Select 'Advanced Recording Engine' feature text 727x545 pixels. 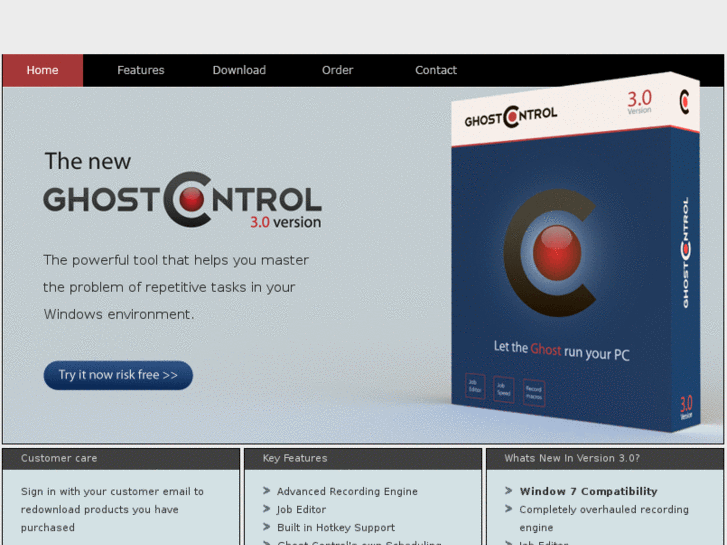coord(347,491)
